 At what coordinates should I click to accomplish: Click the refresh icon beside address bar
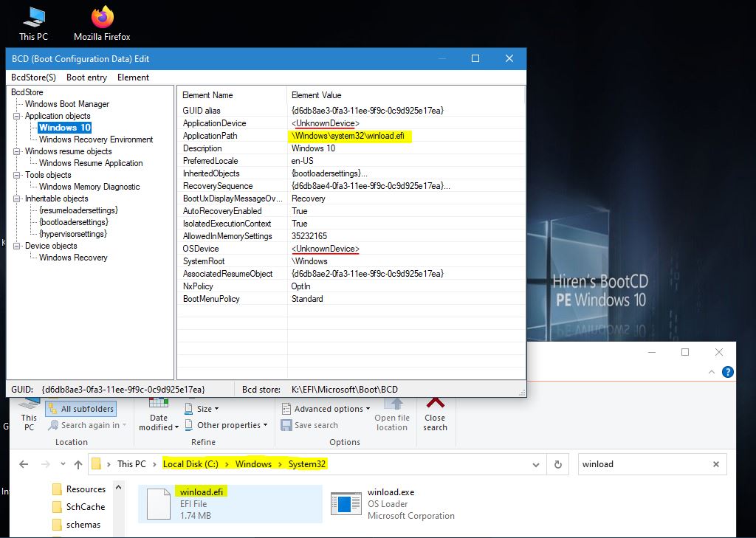coord(558,464)
